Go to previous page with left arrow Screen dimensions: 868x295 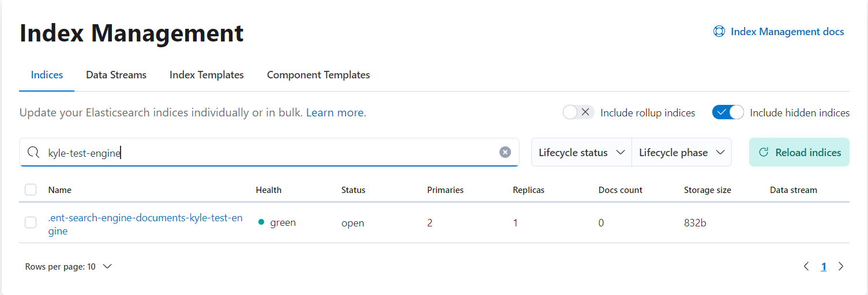[806, 266]
